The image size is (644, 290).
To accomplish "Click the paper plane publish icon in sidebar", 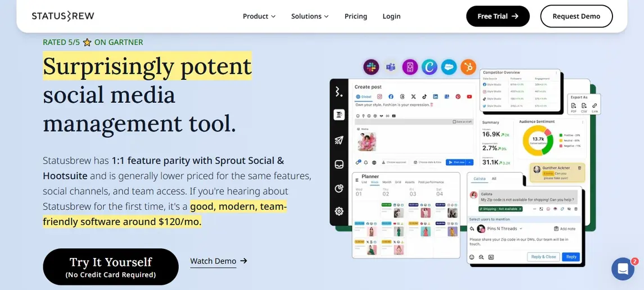I will click(x=339, y=141).
